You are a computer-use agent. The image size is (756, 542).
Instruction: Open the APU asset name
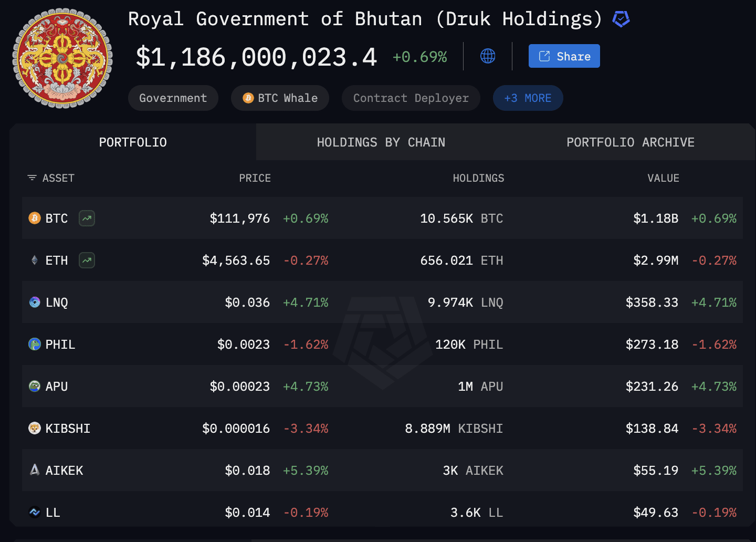click(x=57, y=387)
